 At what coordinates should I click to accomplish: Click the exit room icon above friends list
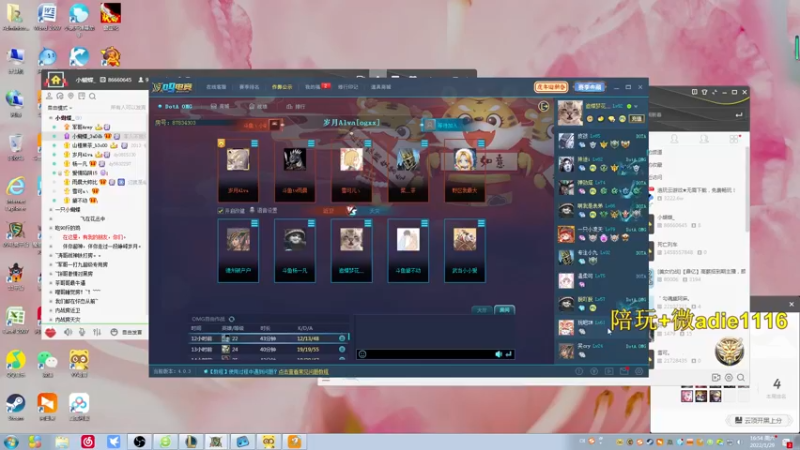[x=543, y=106]
